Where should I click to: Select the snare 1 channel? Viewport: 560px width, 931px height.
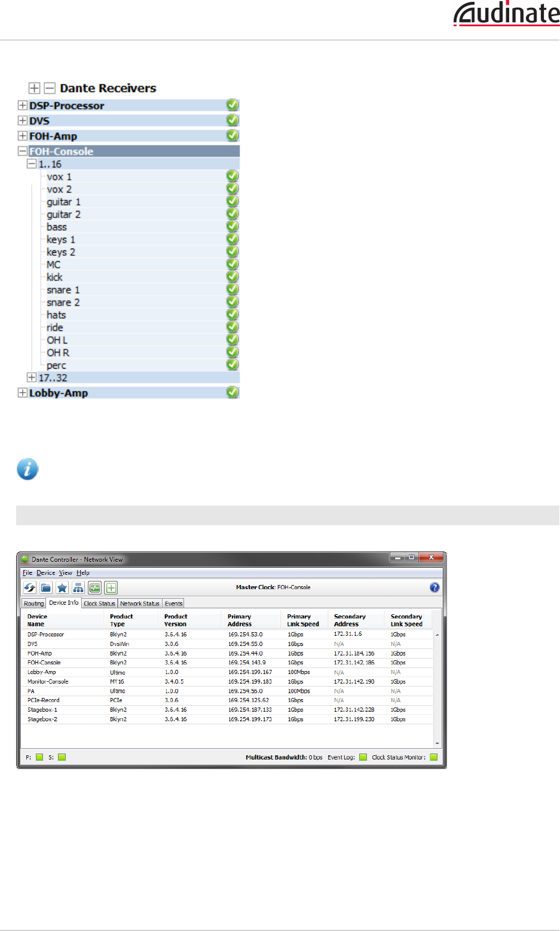pyautogui.click(x=63, y=289)
